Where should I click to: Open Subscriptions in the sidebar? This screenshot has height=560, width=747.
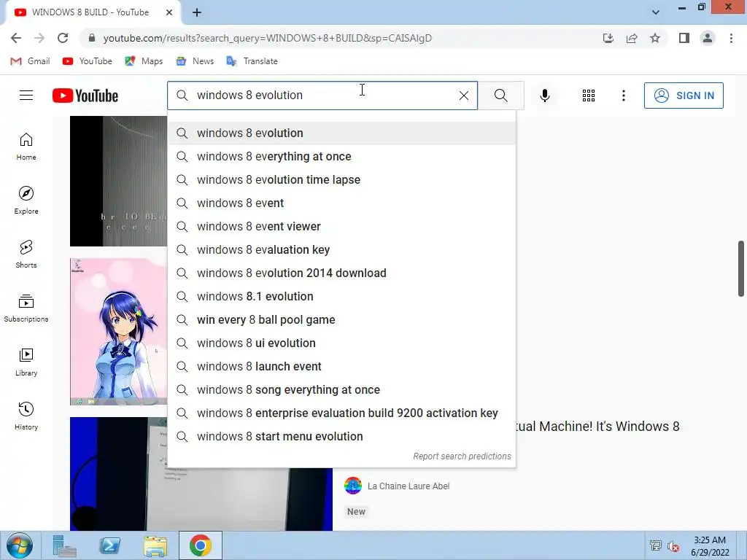point(26,308)
